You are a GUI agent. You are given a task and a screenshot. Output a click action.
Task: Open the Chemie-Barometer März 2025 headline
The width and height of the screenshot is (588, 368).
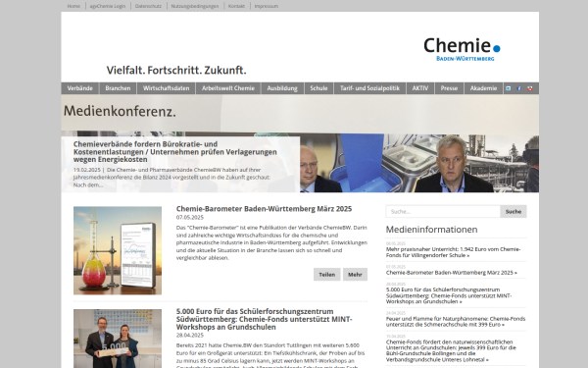[264, 209]
